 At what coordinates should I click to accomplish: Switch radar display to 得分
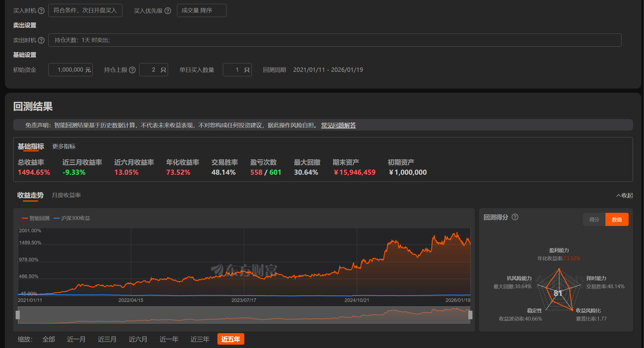pos(594,219)
